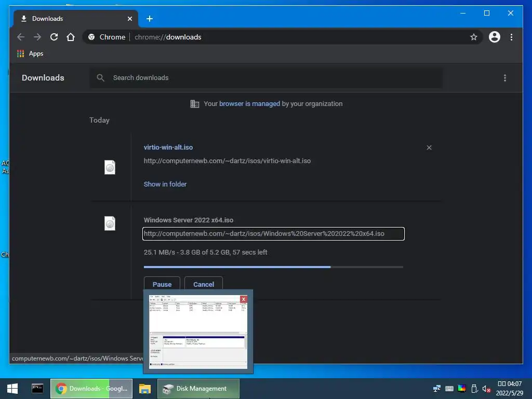The image size is (532, 399).
Task: Open the Downloads page more actions menu
Action: point(505,78)
